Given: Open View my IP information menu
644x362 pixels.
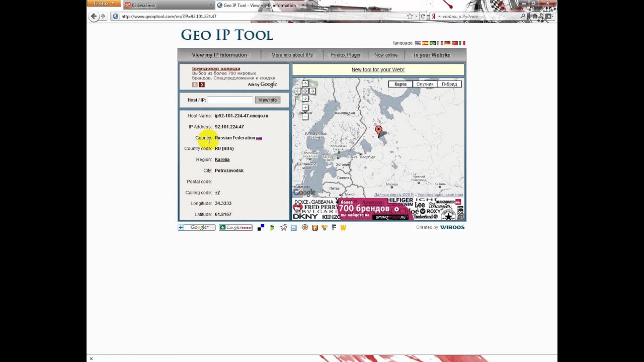Looking at the screenshot, I should 219,55.
